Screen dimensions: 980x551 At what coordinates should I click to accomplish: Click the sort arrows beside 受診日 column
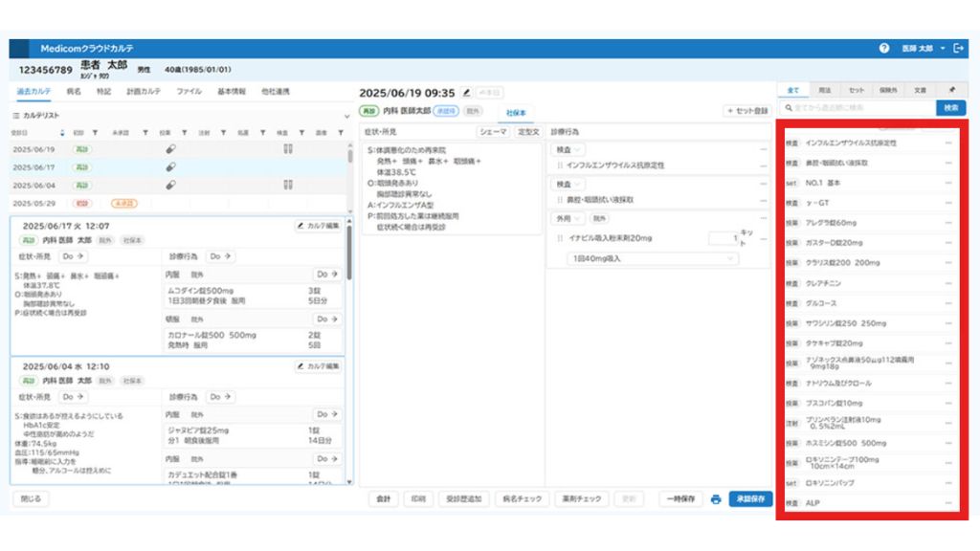pyautogui.click(x=63, y=133)
